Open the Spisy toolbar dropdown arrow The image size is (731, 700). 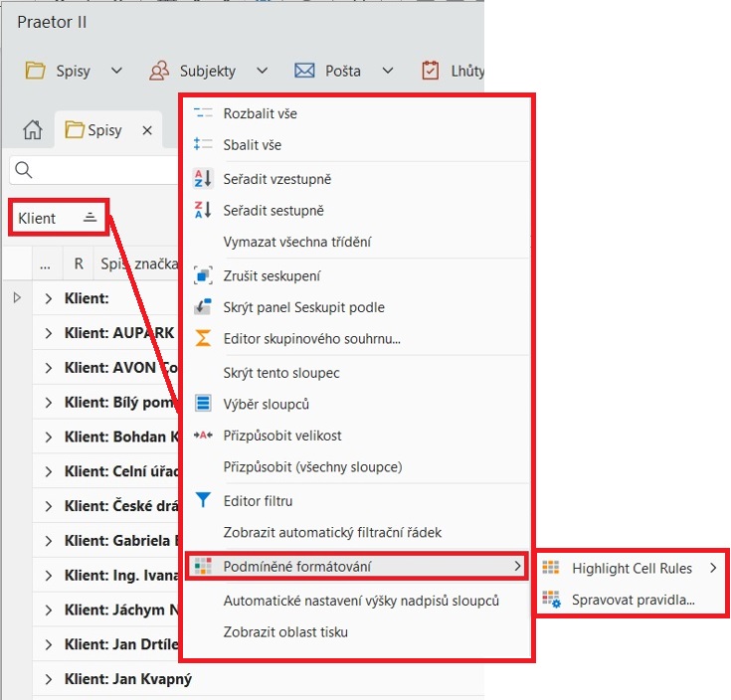pyautogui.click(x=116, y=71)
